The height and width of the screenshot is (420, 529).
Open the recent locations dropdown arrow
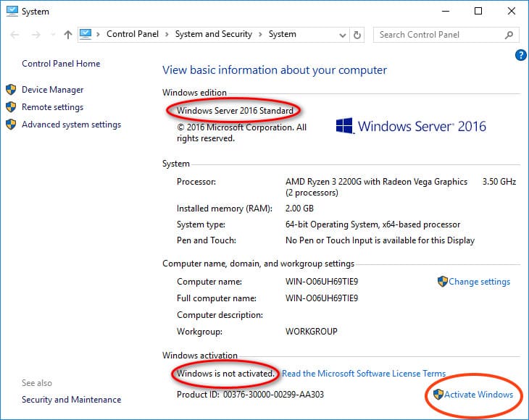(51, 35)
